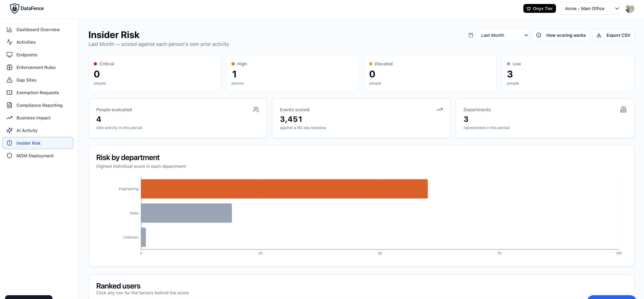Click the calendar icon beside date range
This screenshot has height=299, width=644.
coord(471,35)
